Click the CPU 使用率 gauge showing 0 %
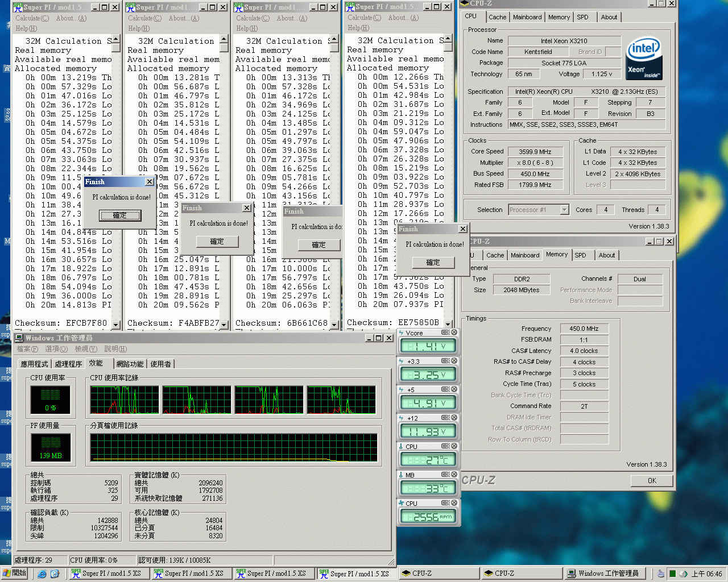This screenshot has height=582, width=728. click(50, 400)
